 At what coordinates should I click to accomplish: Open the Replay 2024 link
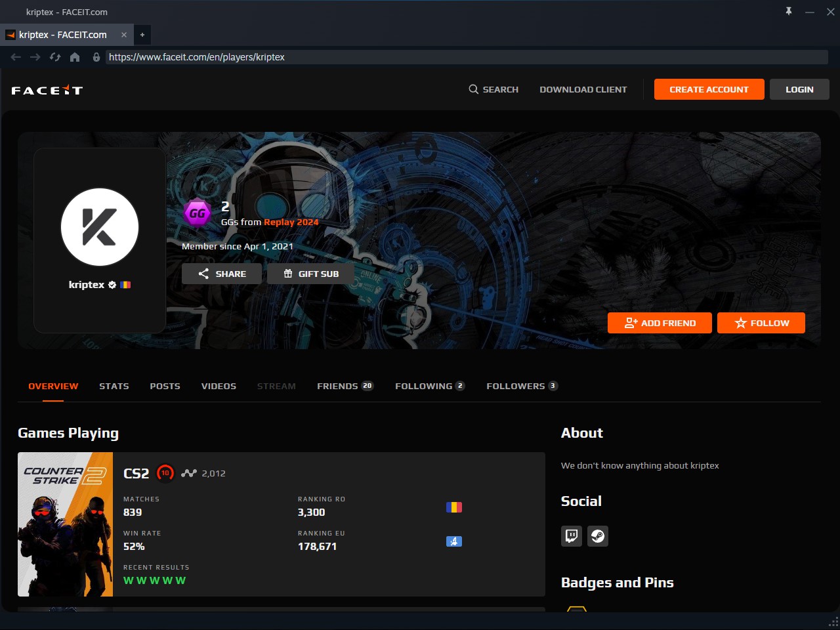click(291, 222)
